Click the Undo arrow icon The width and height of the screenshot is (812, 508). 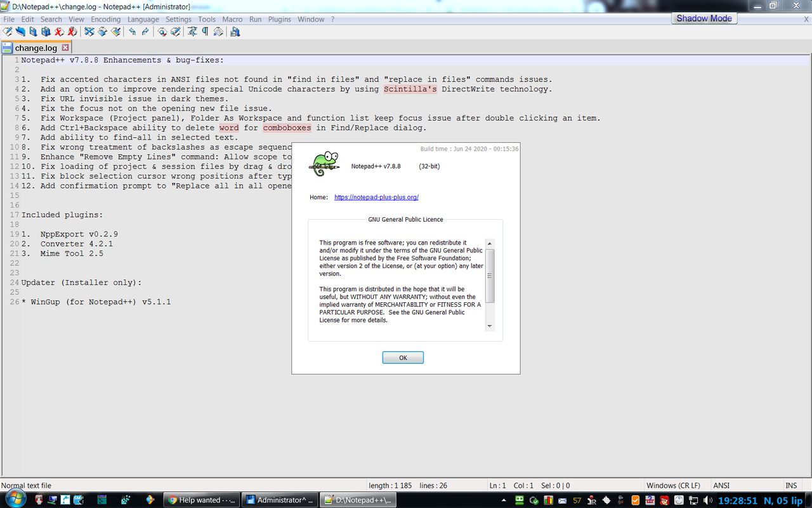(x=132, y=31)
